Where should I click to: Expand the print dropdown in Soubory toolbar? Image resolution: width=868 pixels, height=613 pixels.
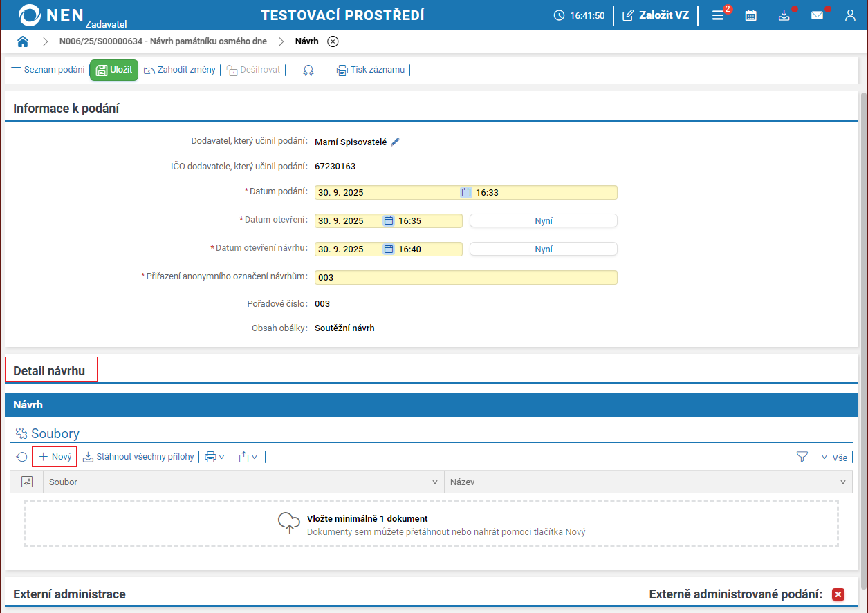[x=214, y=457]
